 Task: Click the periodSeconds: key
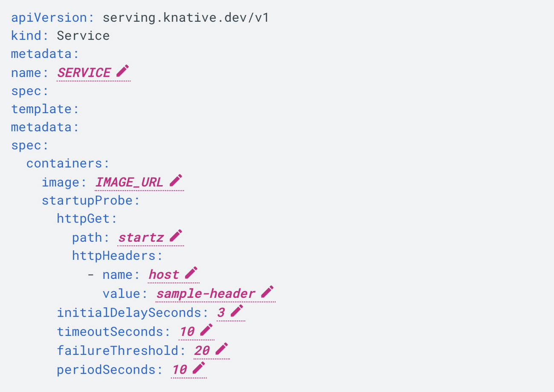(x=110, y=369)
